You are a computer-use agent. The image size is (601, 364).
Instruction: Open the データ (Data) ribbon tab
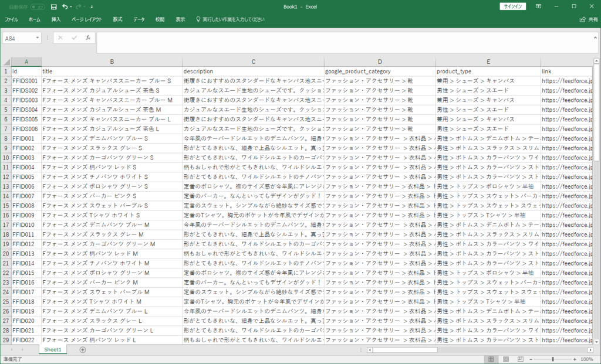coord(139,19)
